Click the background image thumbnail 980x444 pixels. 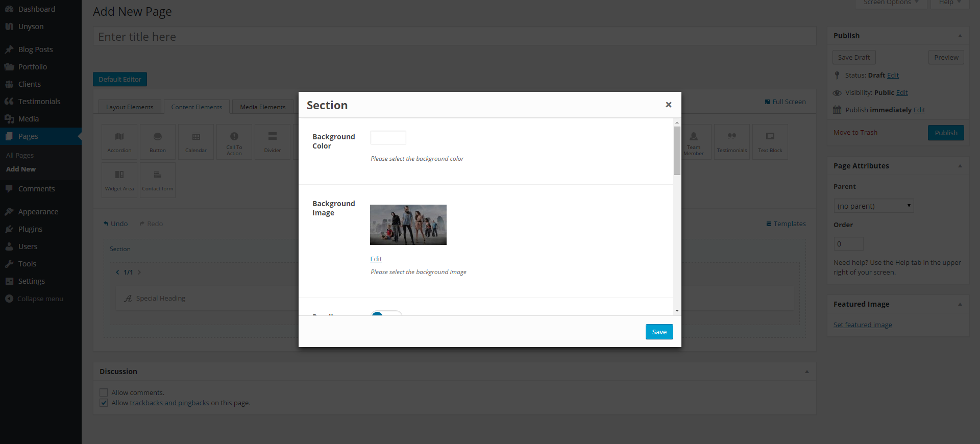[408, 225]
